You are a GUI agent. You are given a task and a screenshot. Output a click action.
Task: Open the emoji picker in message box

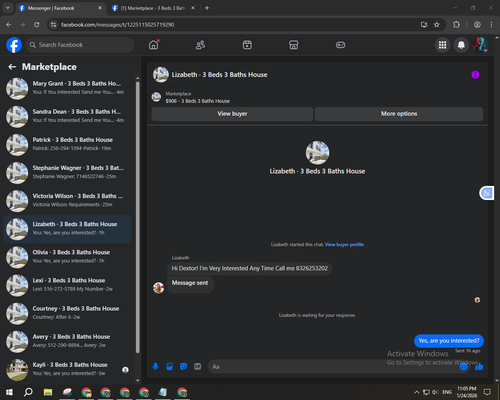click(x=464, y=367)
